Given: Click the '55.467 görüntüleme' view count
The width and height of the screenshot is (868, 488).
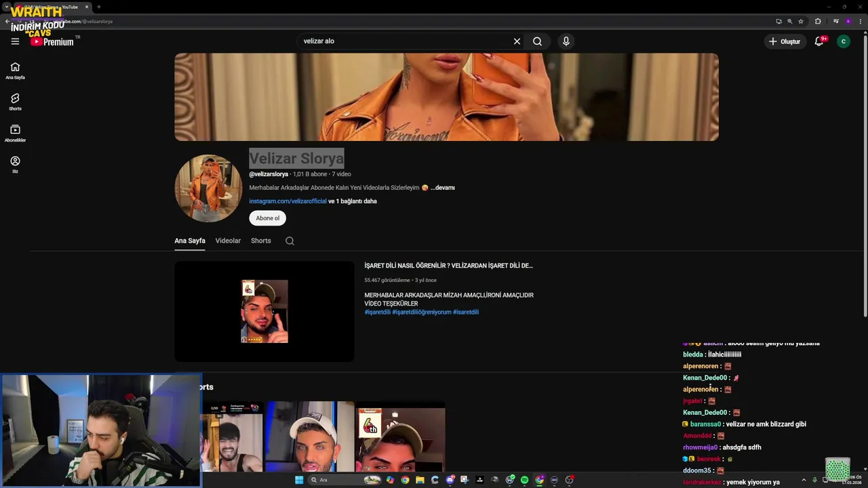Looking at the screenshot, I should pyautogui.click(x=387, y=280).
